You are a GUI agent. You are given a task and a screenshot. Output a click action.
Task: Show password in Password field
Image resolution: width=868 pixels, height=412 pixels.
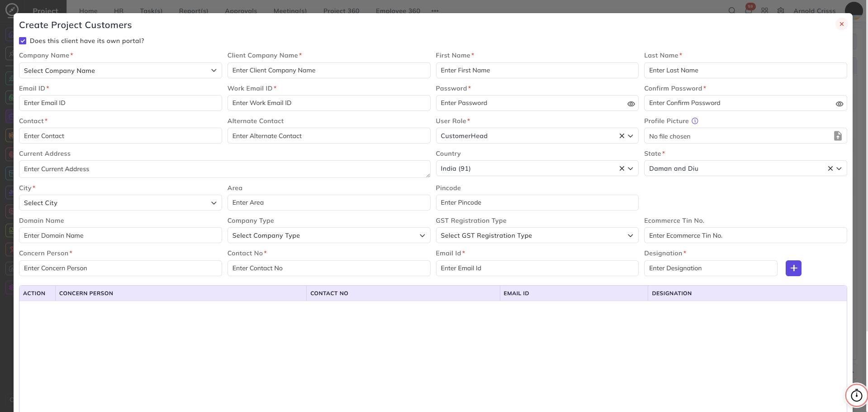pos(631,104)
